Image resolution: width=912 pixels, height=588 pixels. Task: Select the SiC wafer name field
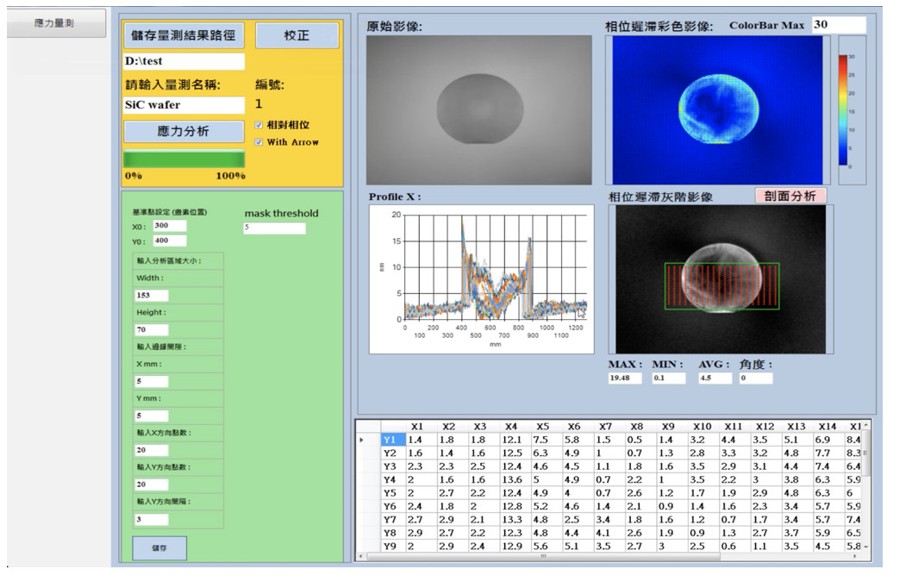pyautogui.click(x=184, y=105)
